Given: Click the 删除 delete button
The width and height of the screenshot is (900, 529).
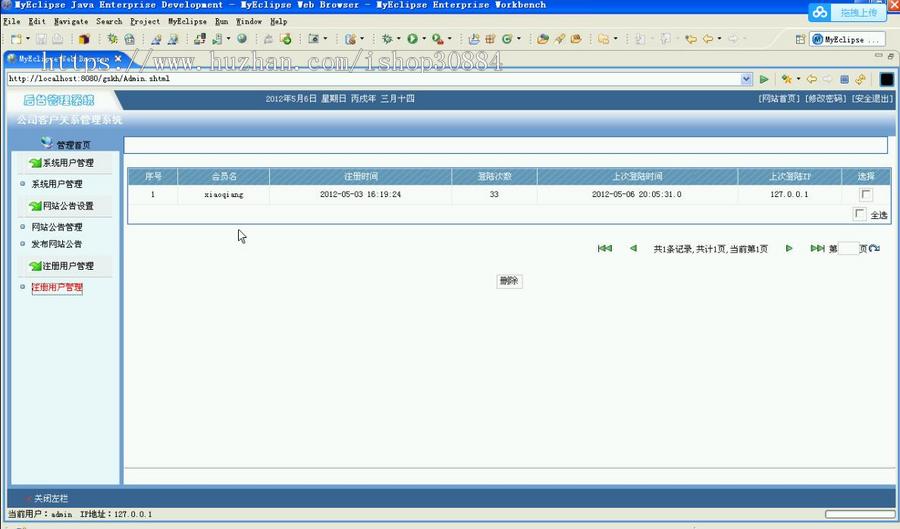Looking at the screenshot, I should point(509,281).
